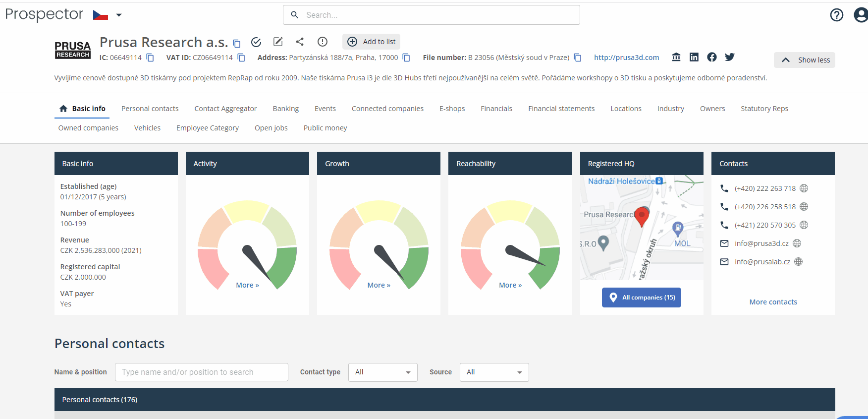The height and width of the screenshot is (419, 868).
Task: Switch to the E-shops tab
Action: (x=452, y=109)
